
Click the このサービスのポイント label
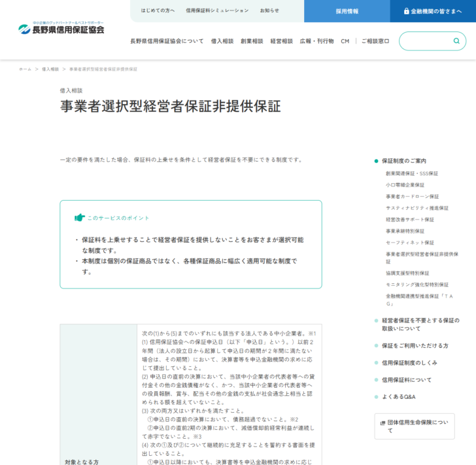(x=118, y=218)
